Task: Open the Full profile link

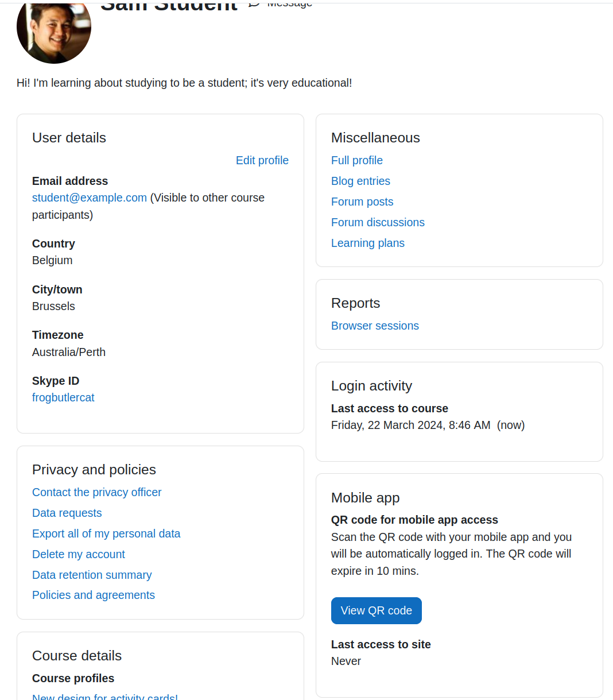Action: click(357, 160)
